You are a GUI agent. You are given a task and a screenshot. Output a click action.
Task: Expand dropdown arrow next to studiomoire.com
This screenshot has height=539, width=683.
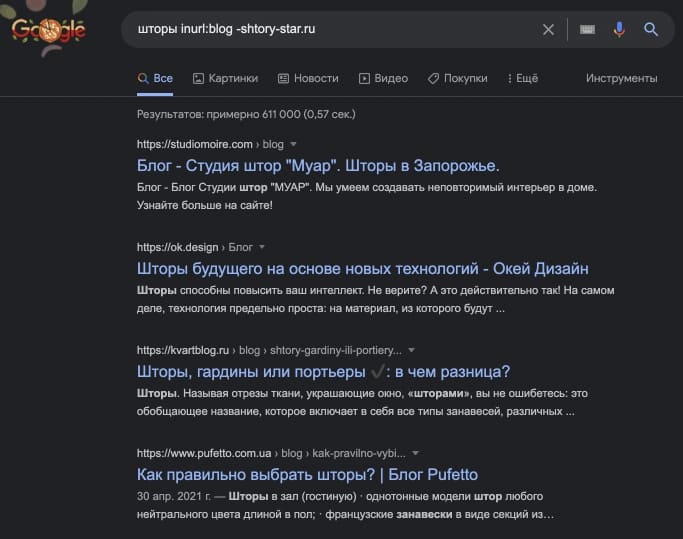(293, 144)
